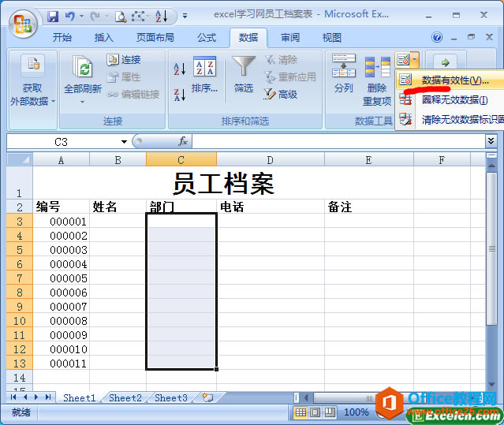Screen dimensions: 504x425
Task: Open customize quick access toolbar arrow
Action: point(185,16)
